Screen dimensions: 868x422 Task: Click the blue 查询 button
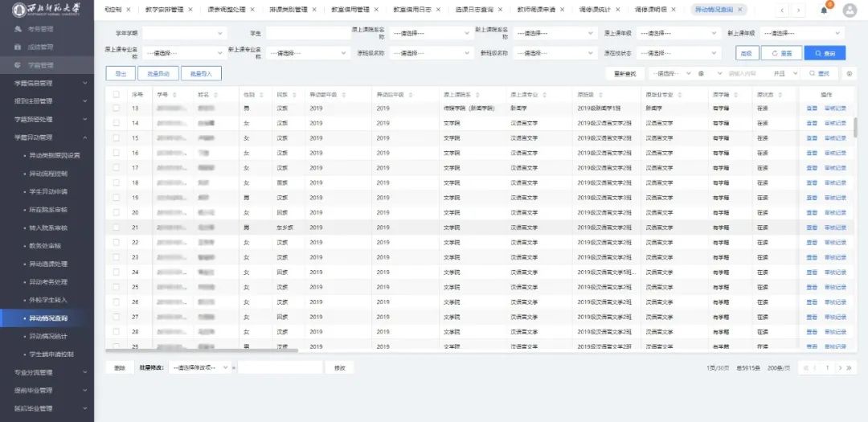pyautogui.click(x=825, y=53)
